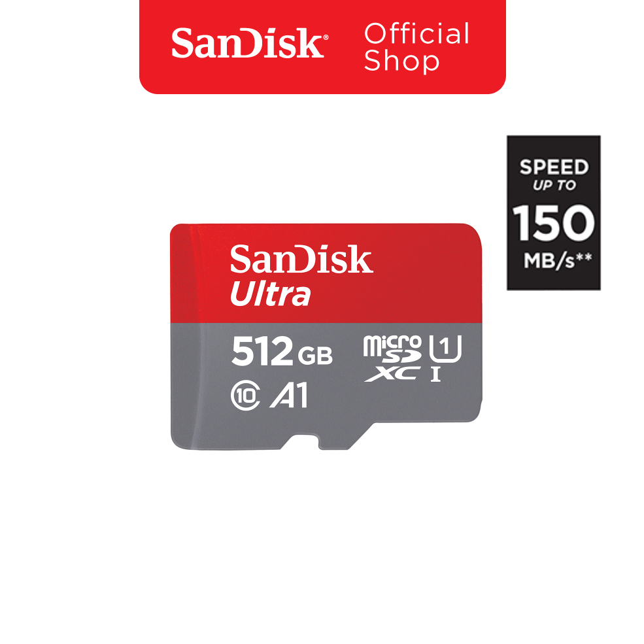
Task: Click the Ultra label on card
Action: [271, 294]
